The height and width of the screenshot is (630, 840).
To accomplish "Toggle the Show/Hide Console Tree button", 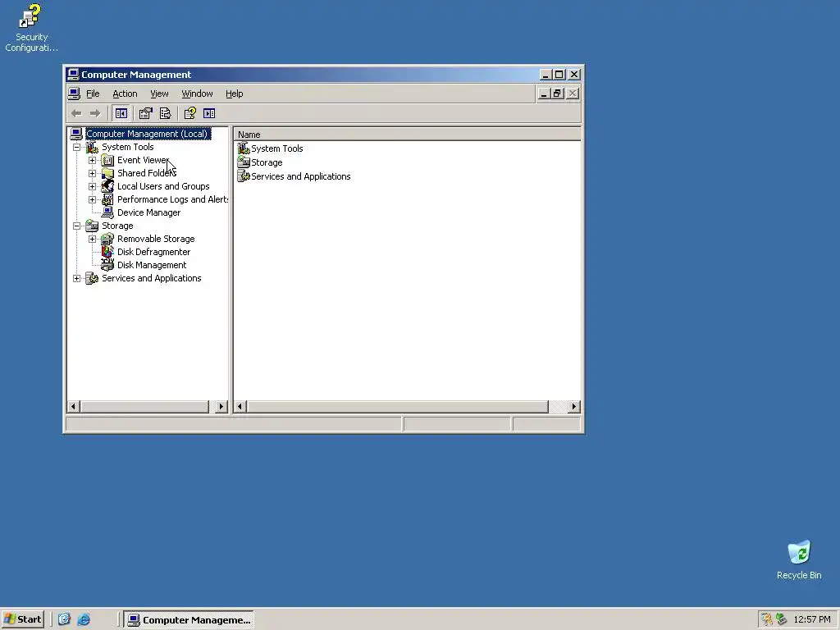I will (121, 113).
